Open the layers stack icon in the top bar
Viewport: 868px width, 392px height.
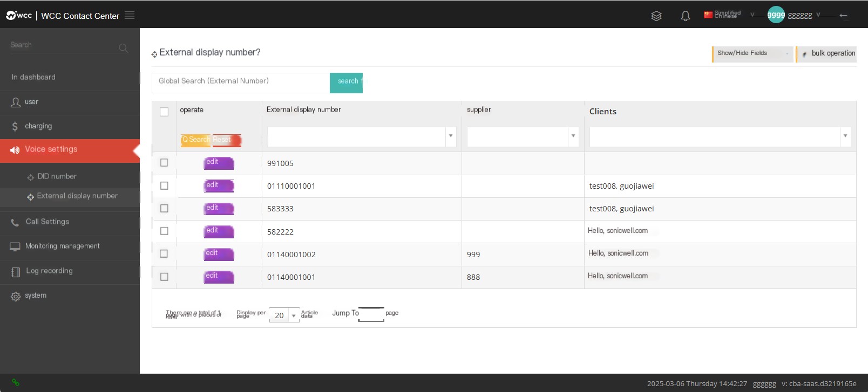[656, 16]
